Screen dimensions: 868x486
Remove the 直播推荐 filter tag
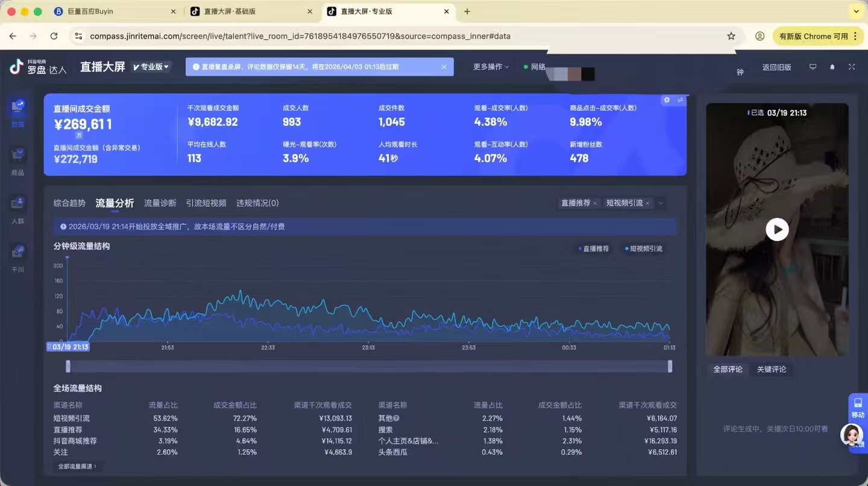(595, 204)
